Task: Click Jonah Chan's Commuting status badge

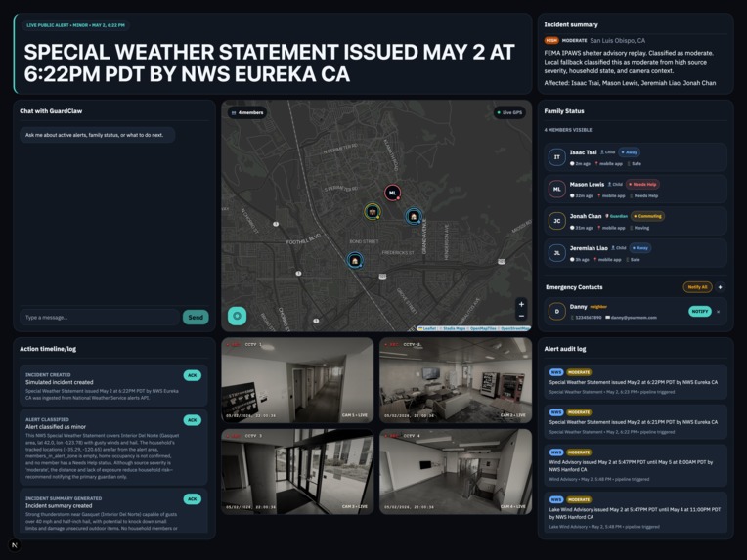Action: pyautogui.click(x=647, y=216)
